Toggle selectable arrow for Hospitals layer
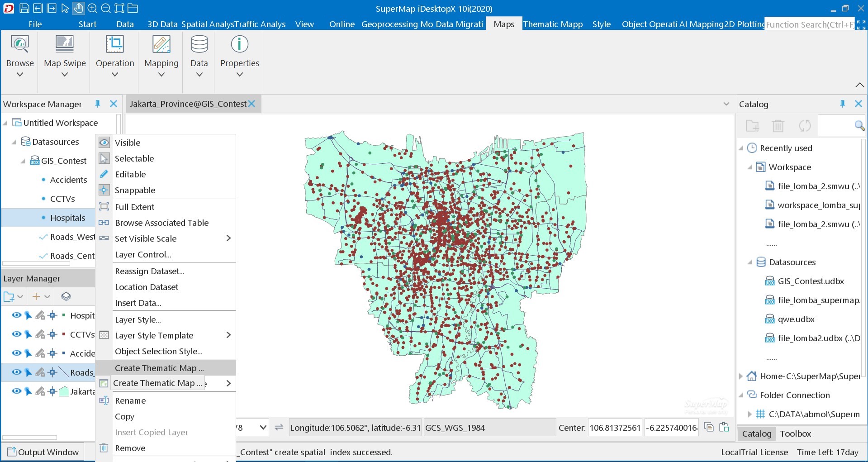Image resolution: width=868 pixels, height=462 pixels. pos(28,315)
